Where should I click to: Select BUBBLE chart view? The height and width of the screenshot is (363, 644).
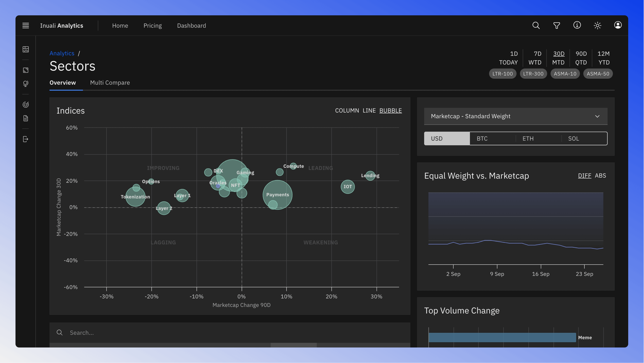391,111
